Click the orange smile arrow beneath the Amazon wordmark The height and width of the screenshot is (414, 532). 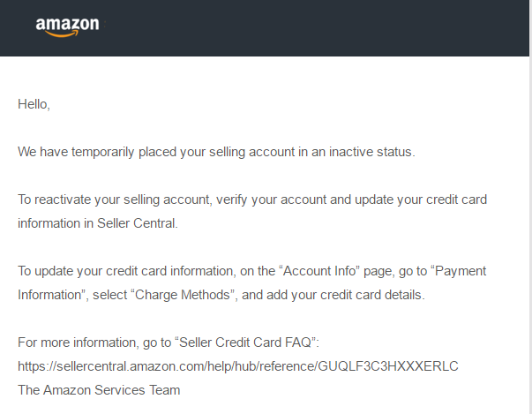pos(62,34)
